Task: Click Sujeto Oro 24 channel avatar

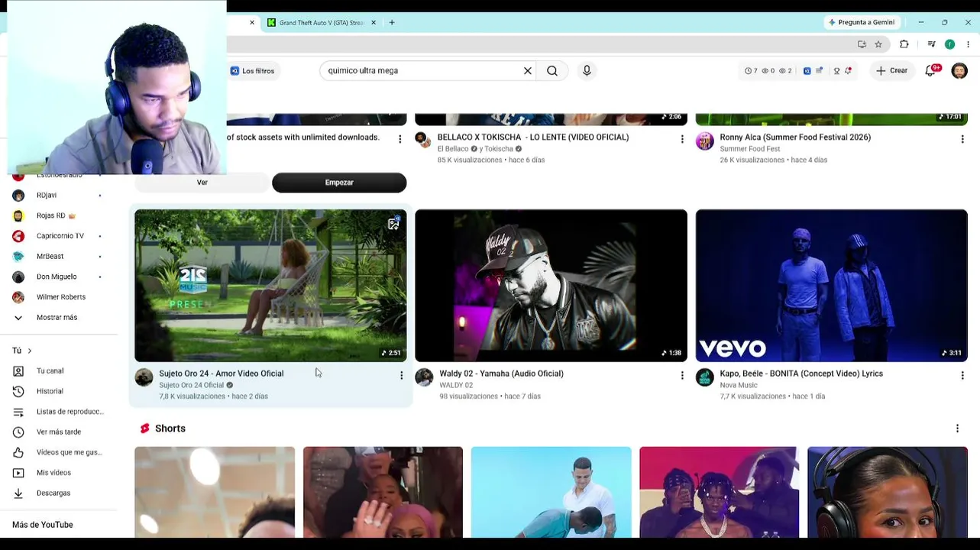Action: 144,377
